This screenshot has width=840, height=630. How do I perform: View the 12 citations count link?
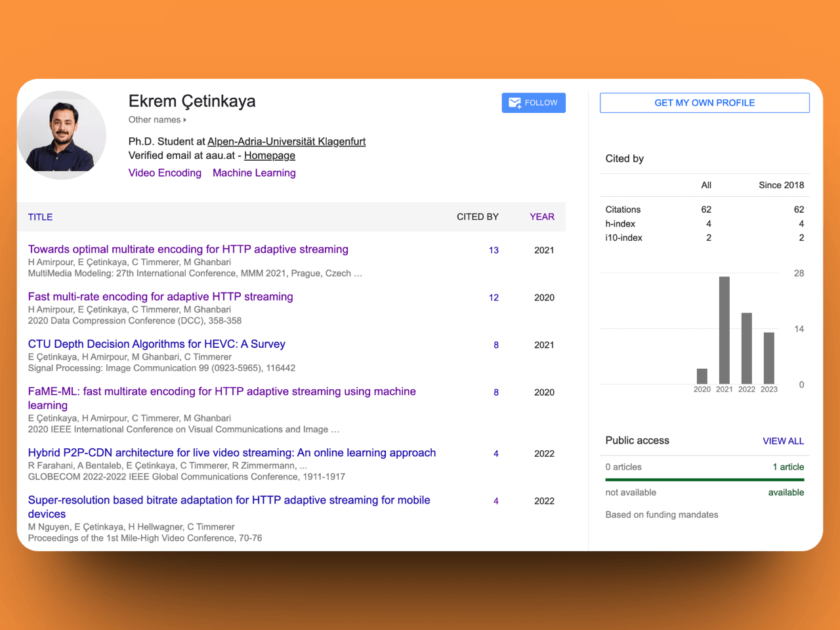(493, 297)
